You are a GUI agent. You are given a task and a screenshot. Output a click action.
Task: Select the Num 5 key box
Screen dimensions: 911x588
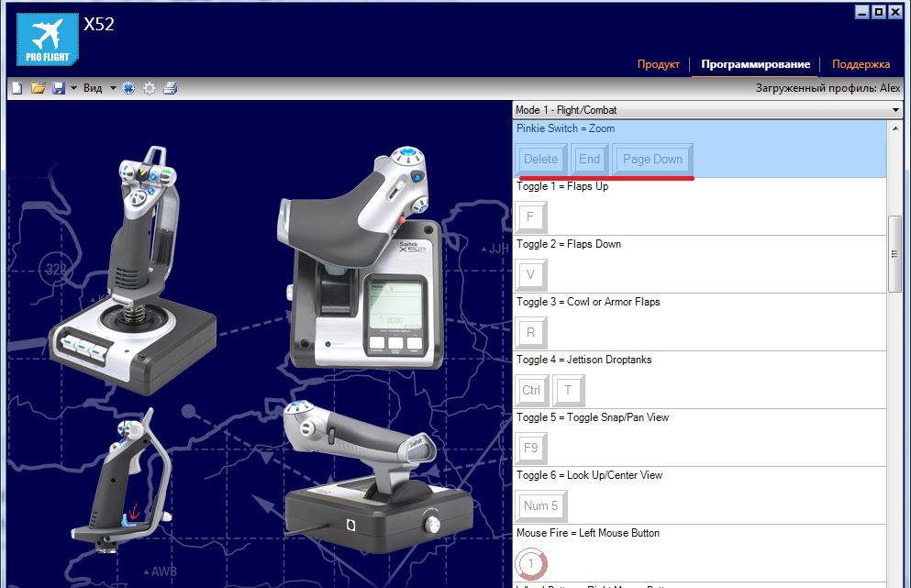click(x=541, y=505)
